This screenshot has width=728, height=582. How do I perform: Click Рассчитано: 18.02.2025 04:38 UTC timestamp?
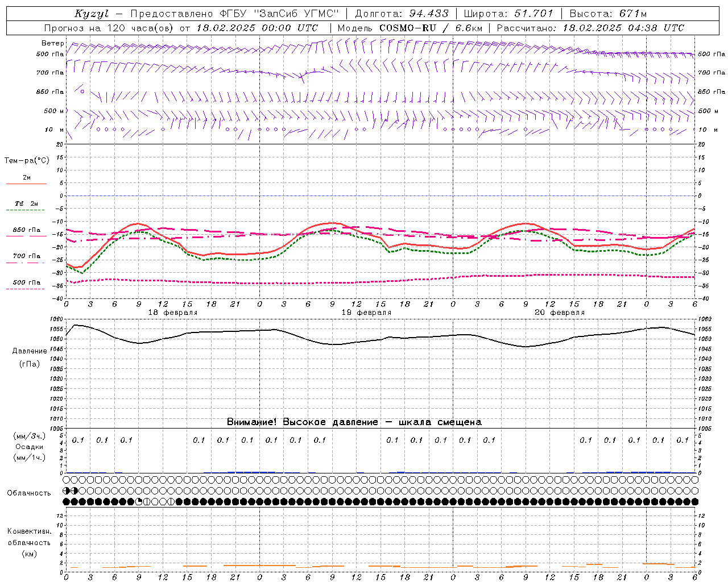[590, 28]
